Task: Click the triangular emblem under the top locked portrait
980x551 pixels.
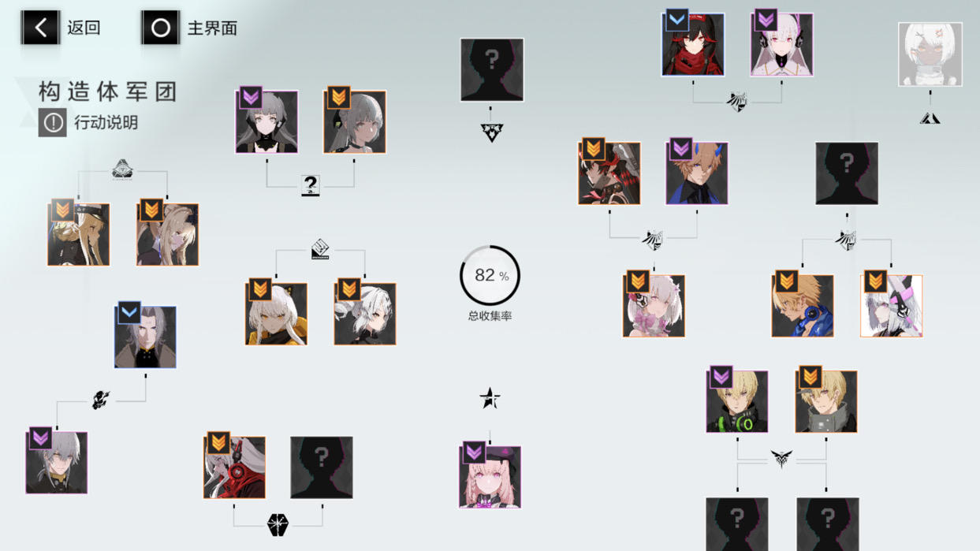Action: [x=492, y=132]
